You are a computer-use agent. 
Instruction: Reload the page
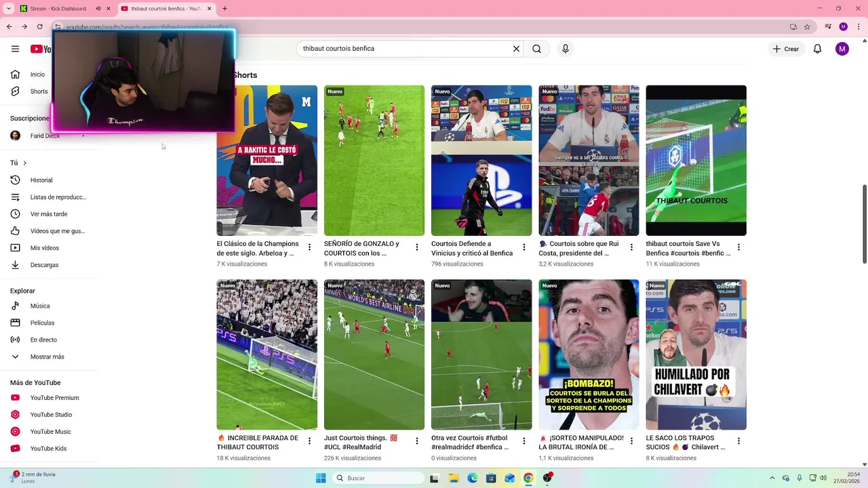tap(40, 26)
